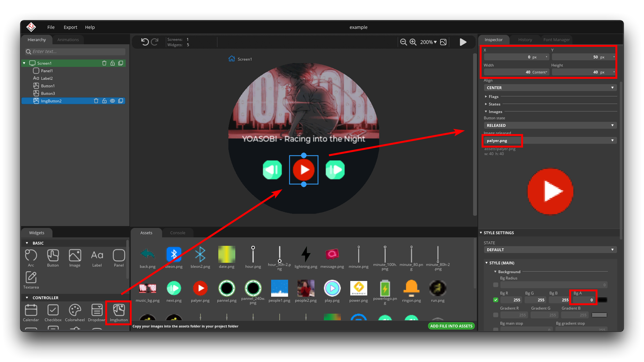Delete Screen1 using its trash icon

[104, 63]
